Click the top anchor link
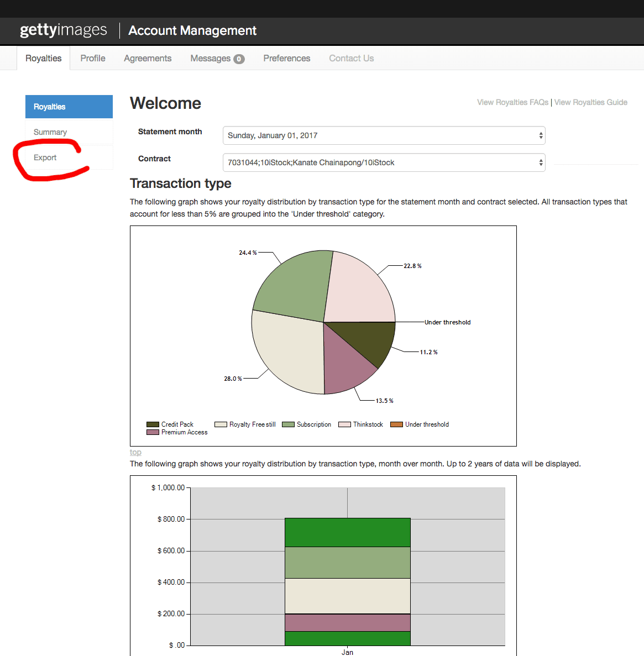 135,452
